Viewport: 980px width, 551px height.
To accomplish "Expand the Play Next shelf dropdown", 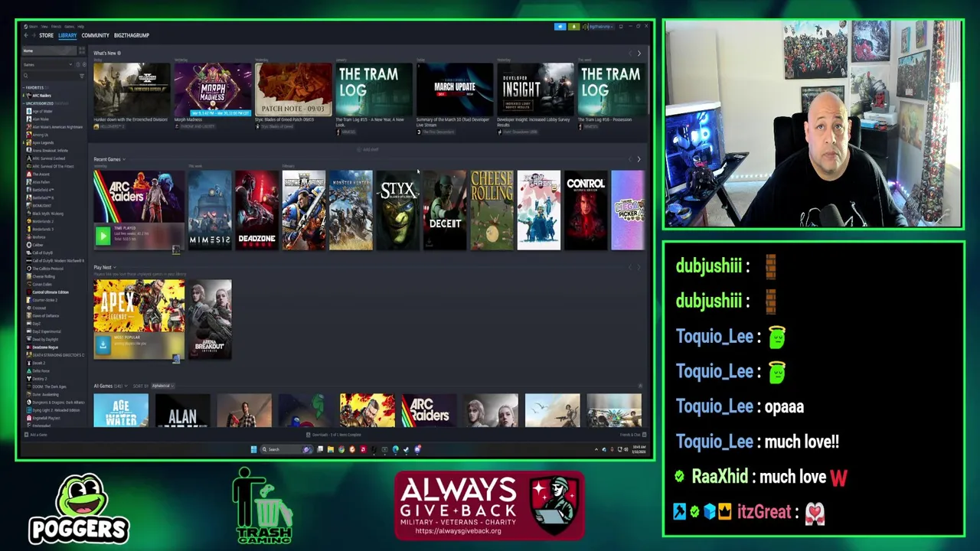I will click(114, 267).
